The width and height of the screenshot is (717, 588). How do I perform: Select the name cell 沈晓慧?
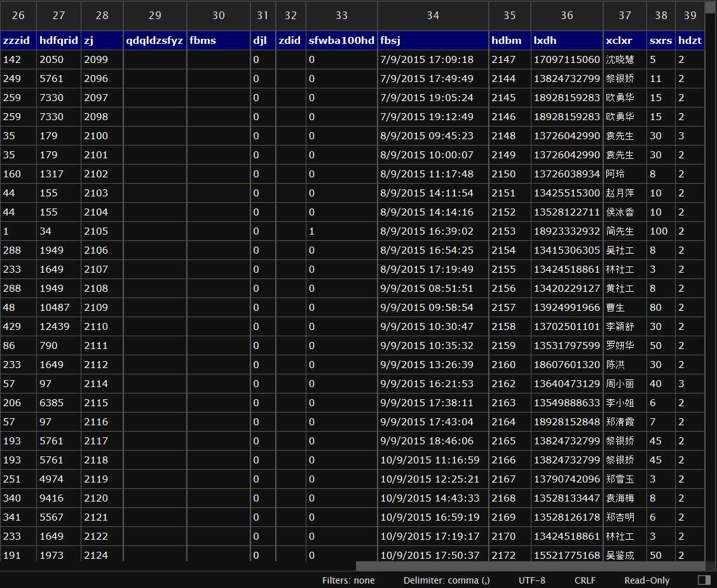[x=625, y=60]
